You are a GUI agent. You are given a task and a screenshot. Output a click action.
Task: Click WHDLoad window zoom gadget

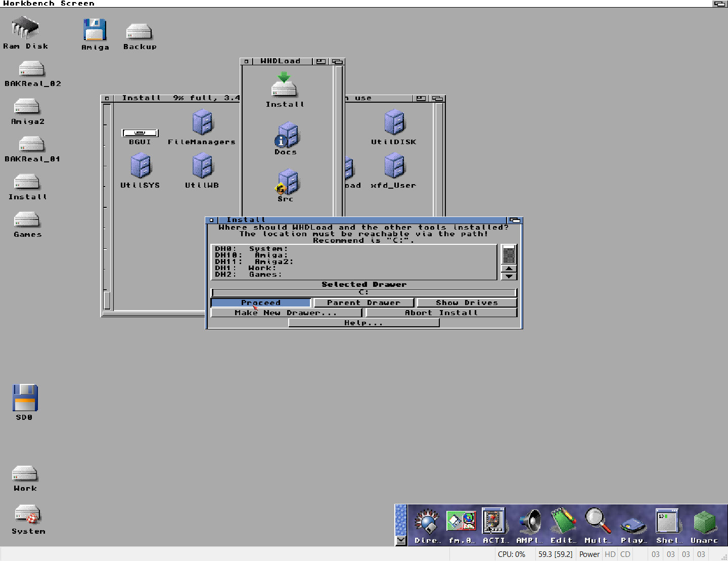(321, 61)
